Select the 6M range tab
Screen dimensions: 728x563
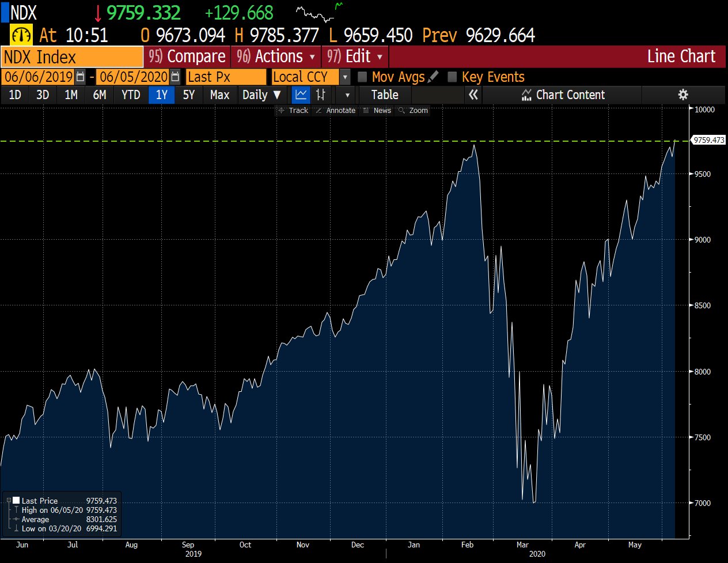pyautogui.click(x=100, y=95)
